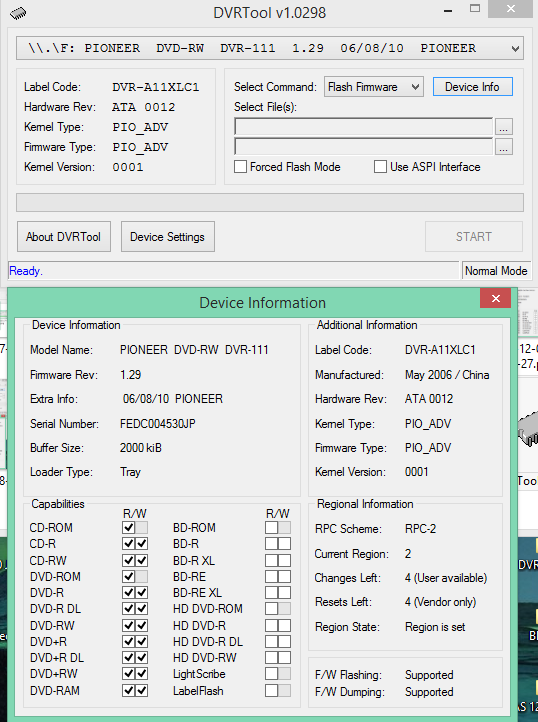The width and height of the screenshot is (538, 722).
Task: Open the Select Command dropdown
Action: 374,87
